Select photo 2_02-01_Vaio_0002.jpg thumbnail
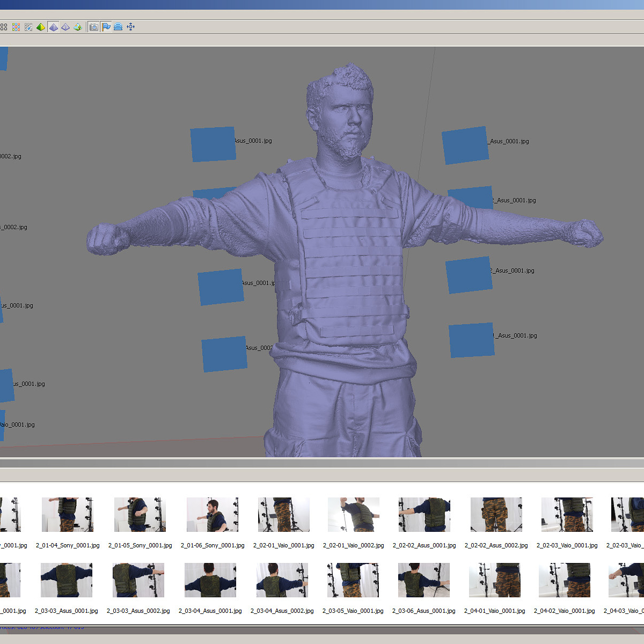The height and width of the screenshot is (644, 644). tap(354, 515)
